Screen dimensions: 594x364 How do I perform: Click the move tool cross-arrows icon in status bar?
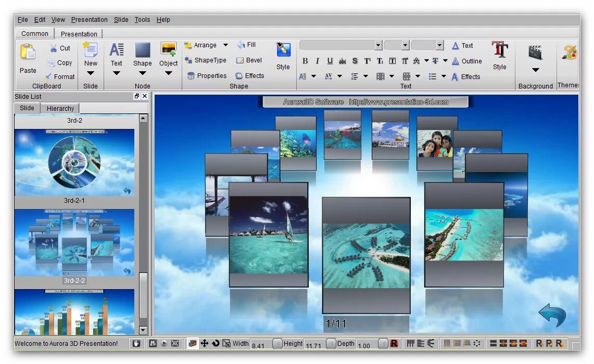204,343
